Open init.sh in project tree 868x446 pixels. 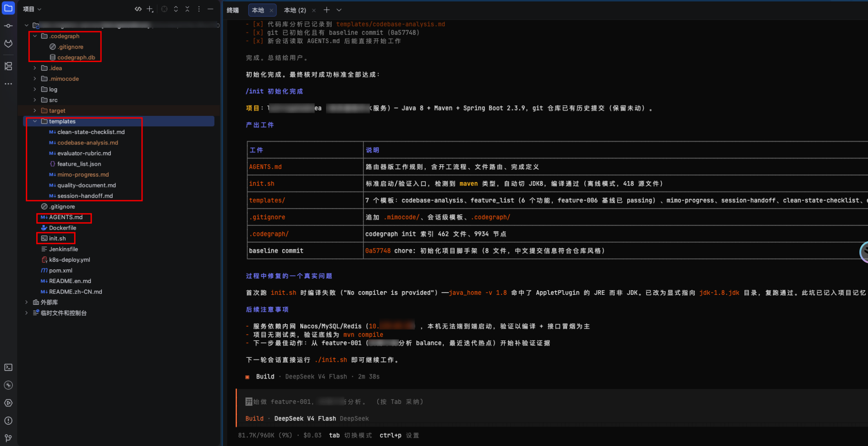click(53, 239)
